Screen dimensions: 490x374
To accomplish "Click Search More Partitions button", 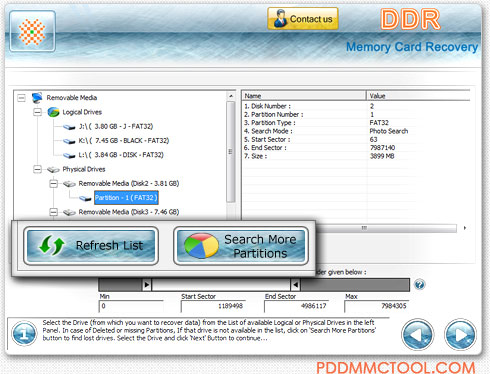I will pyautogui.click(x=241, y=246).
